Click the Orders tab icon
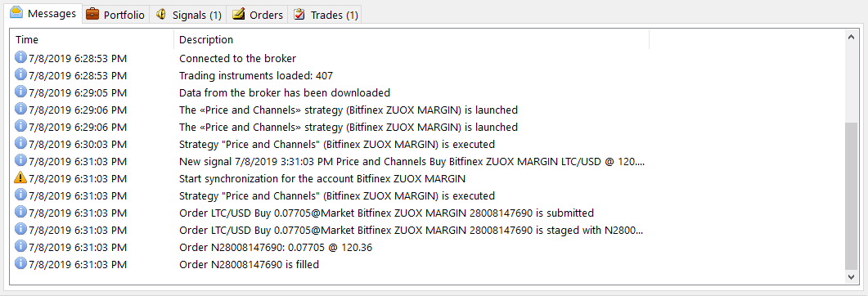The height and width of the screenshot is (296, 868). click(239, 15)
